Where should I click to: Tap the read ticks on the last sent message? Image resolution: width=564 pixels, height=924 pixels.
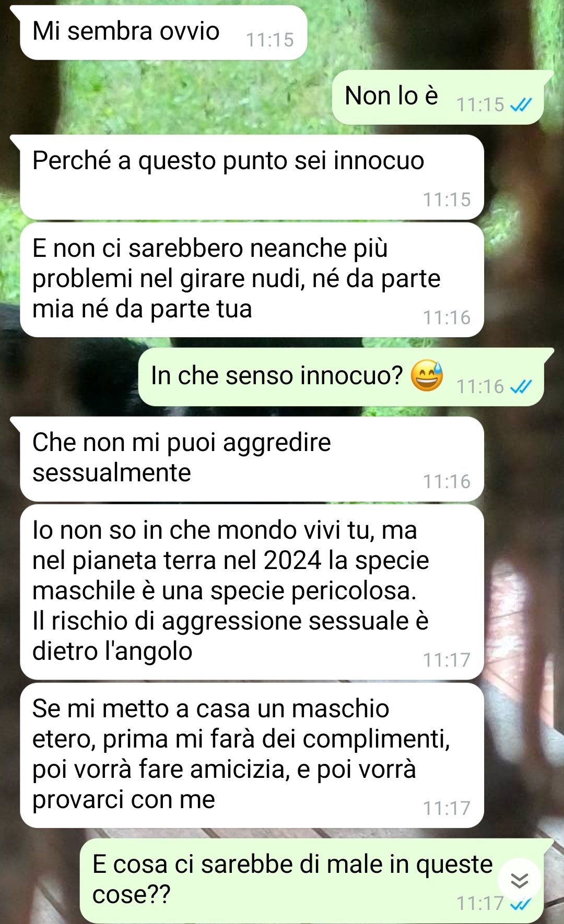tap(521, 904)
